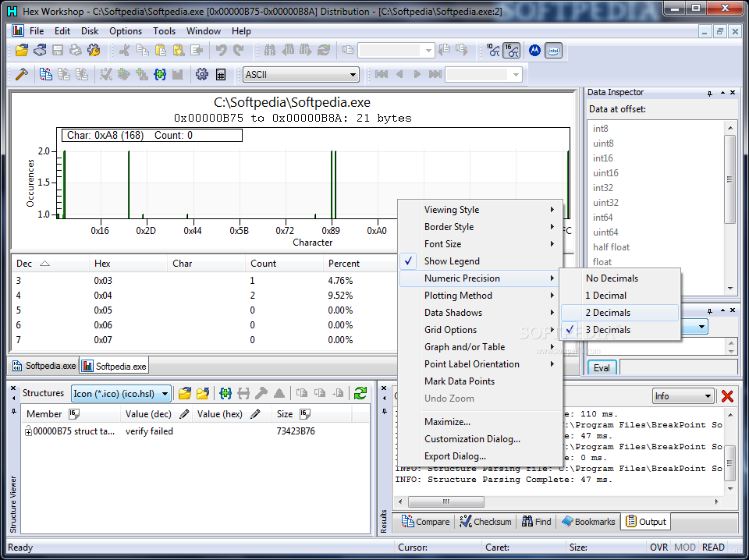
Task: Click the hex badge next to Size
Action: pos(305,414)
